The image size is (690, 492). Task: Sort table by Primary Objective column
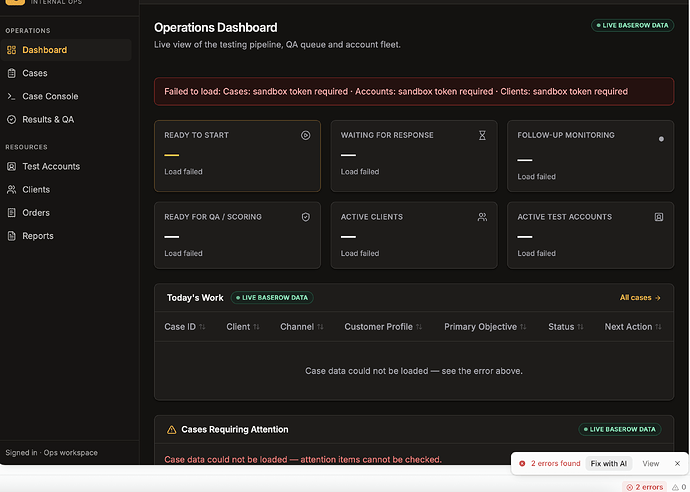click(x=485, y=327)
